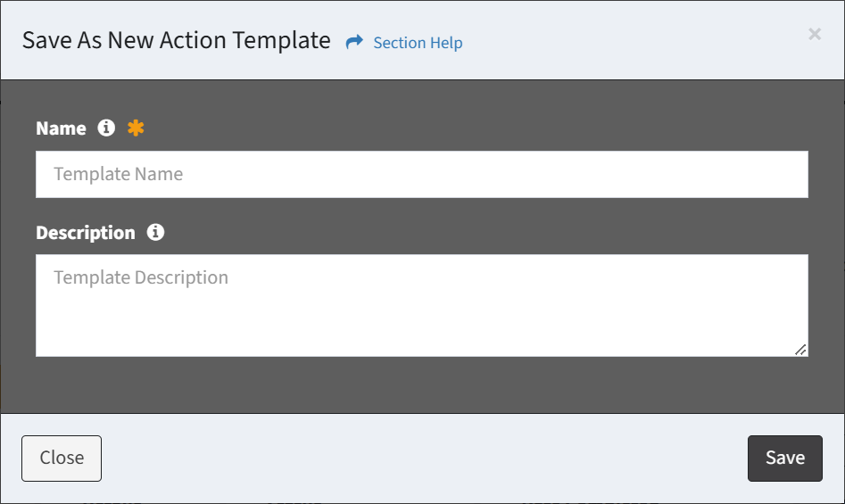Click the info icon beside Description
The height and width of the screenshot is (504, 845).
pyautogui.click(x=155, y=232)
